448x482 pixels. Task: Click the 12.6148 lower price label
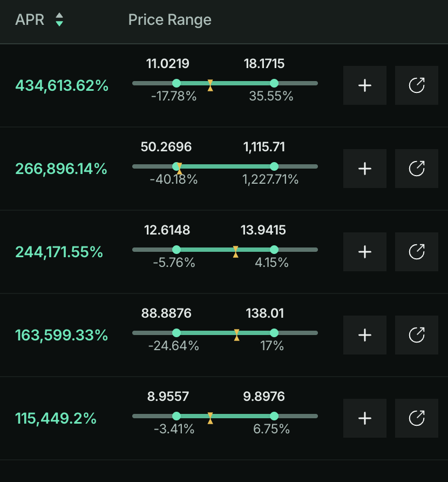(x=167, y=230)
